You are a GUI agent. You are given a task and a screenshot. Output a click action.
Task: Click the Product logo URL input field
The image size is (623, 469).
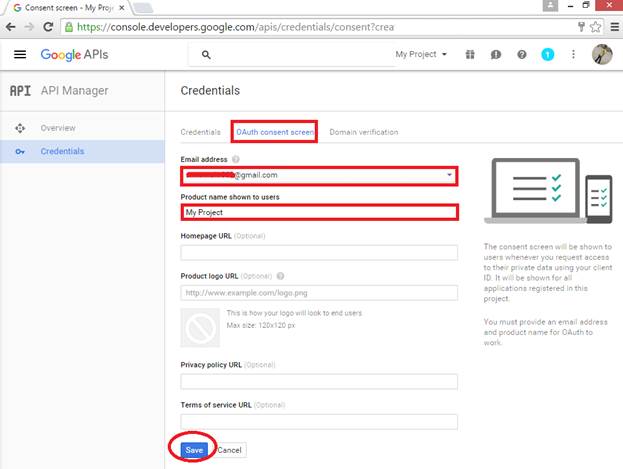pyautogui.click(x=319, y=293)
